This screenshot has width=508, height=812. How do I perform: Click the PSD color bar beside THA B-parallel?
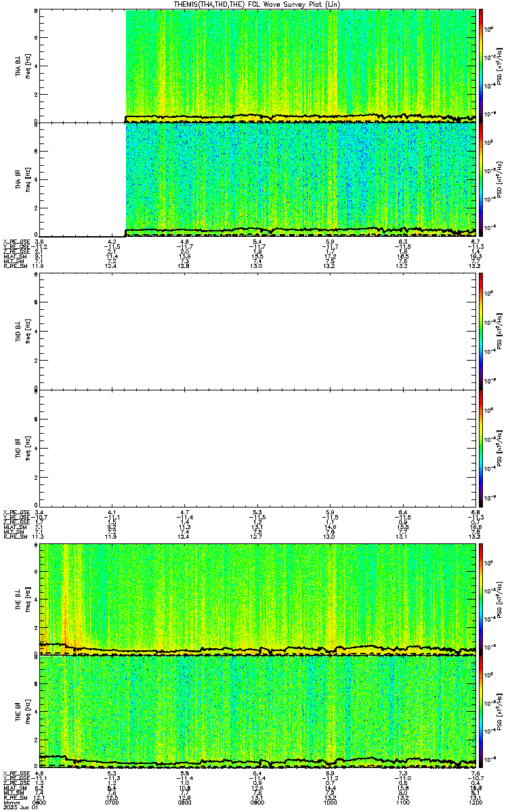coord(481,179)
